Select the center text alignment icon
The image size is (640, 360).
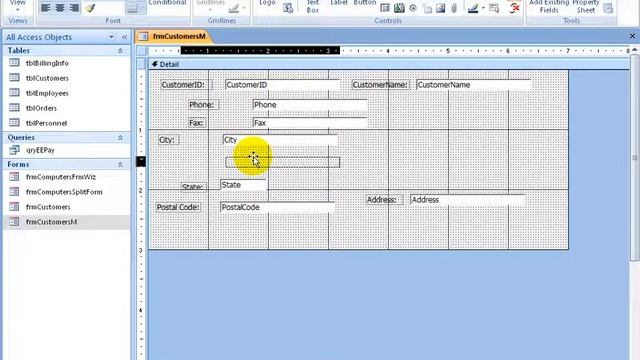(x=60, y=8)
